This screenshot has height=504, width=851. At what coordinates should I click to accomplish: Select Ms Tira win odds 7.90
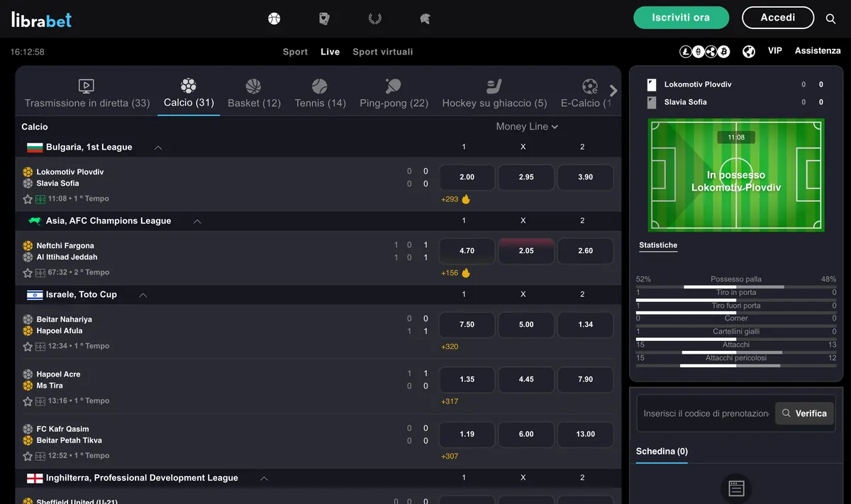[586, 379]
